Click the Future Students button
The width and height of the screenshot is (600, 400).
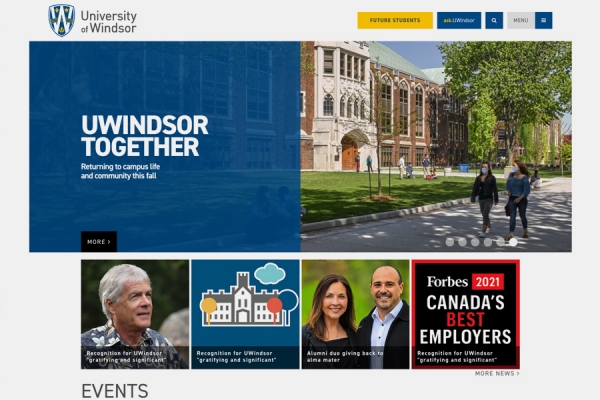coord(395,20)
